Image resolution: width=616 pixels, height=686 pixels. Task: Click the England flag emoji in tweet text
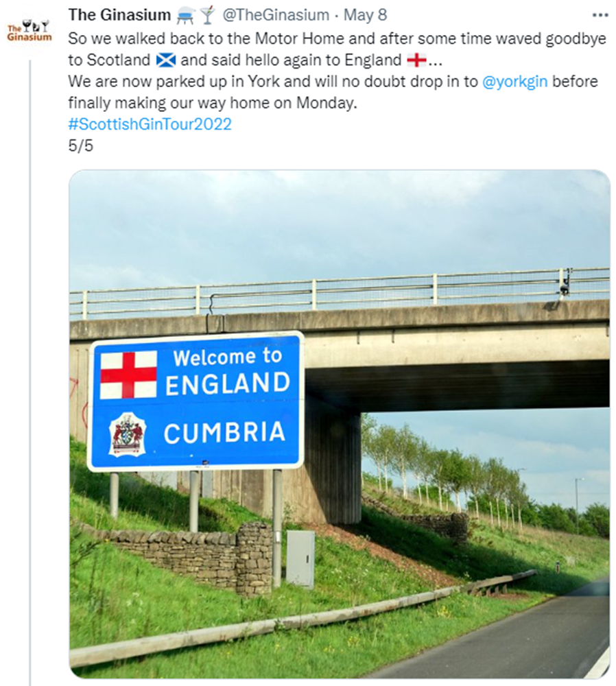point(416,60)
